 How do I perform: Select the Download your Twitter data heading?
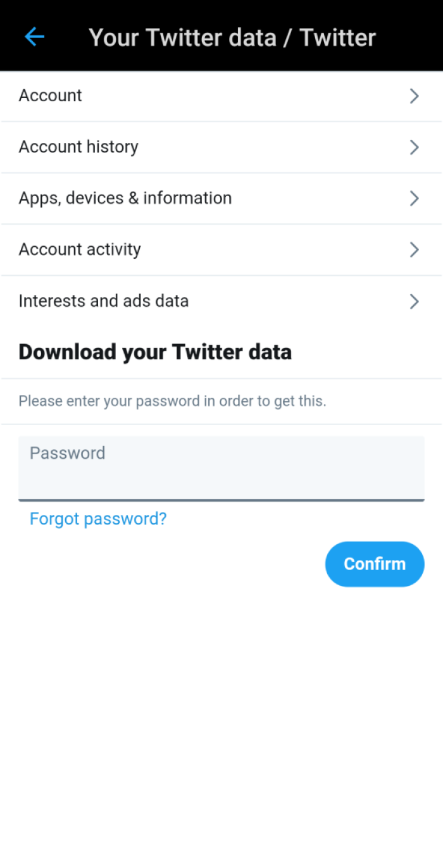155,352
